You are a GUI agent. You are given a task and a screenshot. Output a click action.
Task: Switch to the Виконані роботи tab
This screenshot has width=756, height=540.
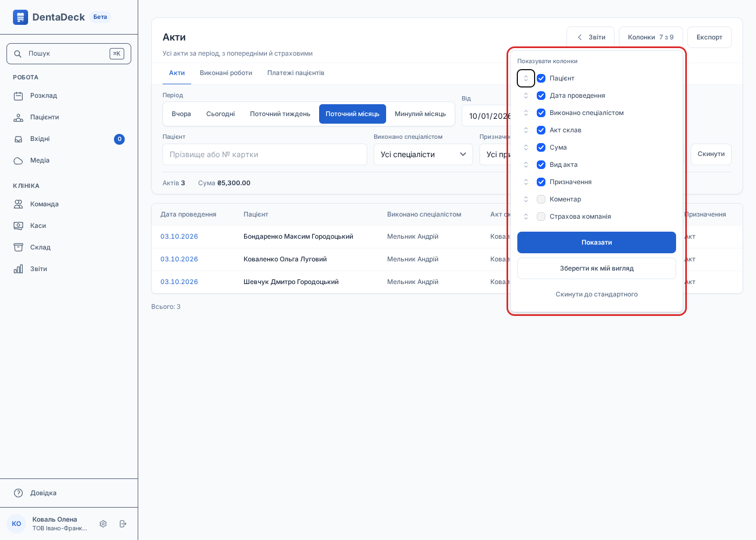click(x=226, y=73)
